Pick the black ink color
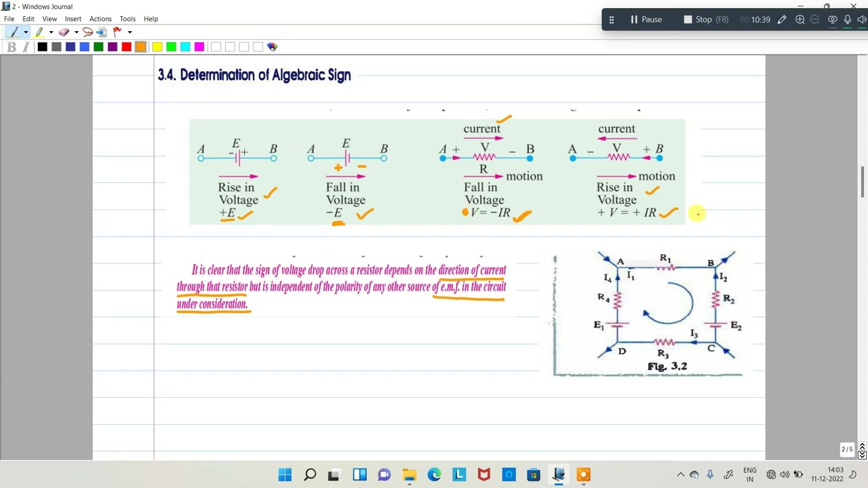The width and height of the screenshot is (868, 488). (x=43, y=47)
